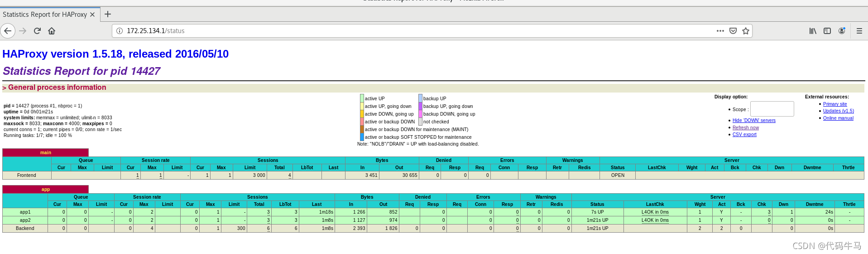Click the green active UP legend swatch
This screenshot has height=254, width=868.
(x=362, y=98)
